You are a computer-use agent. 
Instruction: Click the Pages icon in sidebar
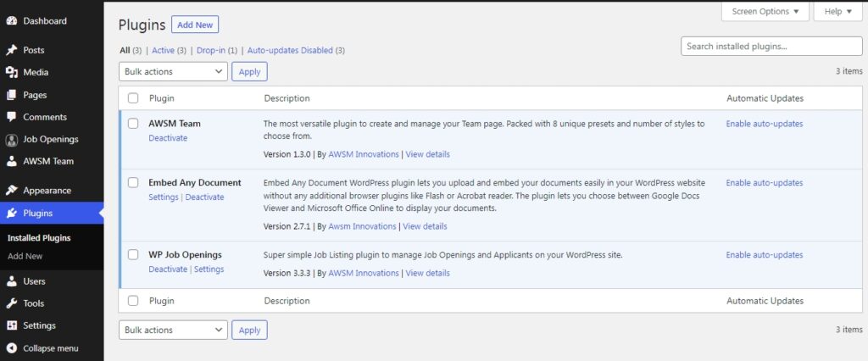coord(12,95)
